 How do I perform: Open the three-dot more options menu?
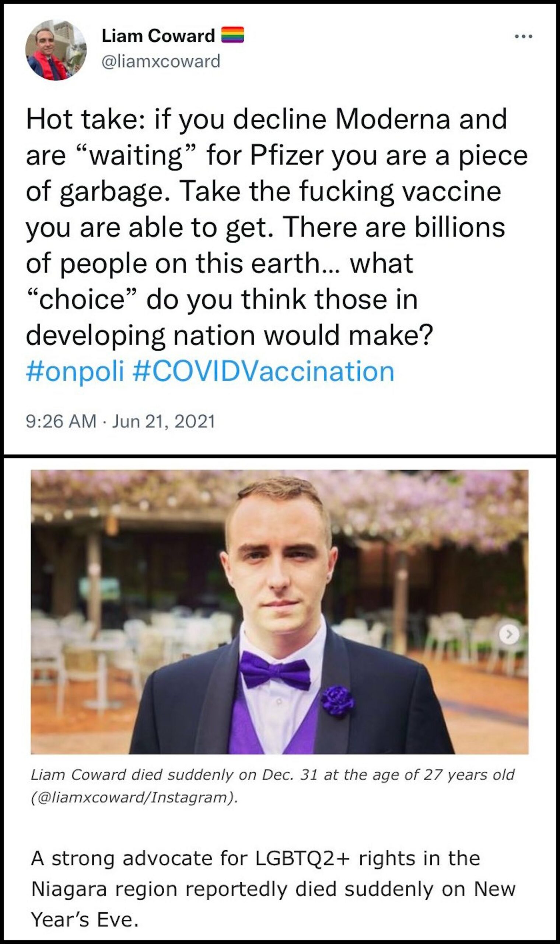click(x=524, y=37)
